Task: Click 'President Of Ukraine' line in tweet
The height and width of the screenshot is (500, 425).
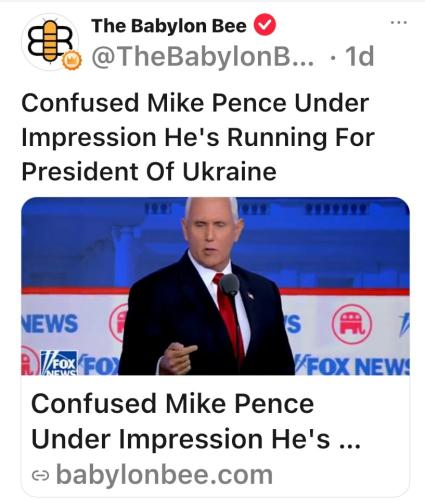Action: (x=149, y=172)
